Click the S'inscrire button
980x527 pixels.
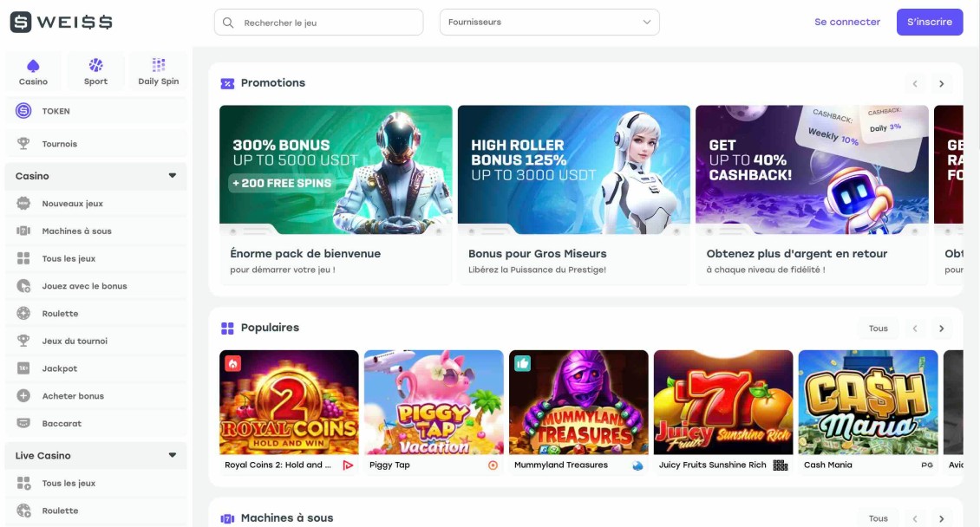coord(930,22)
